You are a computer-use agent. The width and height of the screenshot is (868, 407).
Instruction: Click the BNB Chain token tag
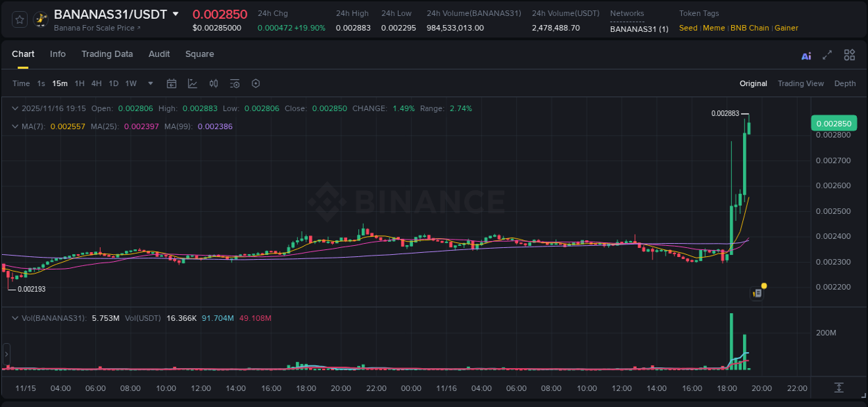click(x=750, y=28)
